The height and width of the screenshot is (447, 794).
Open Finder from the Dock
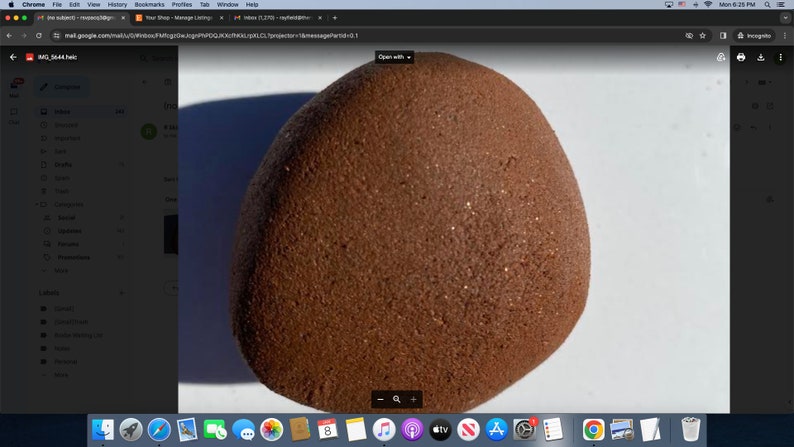[x=103, y=430]
